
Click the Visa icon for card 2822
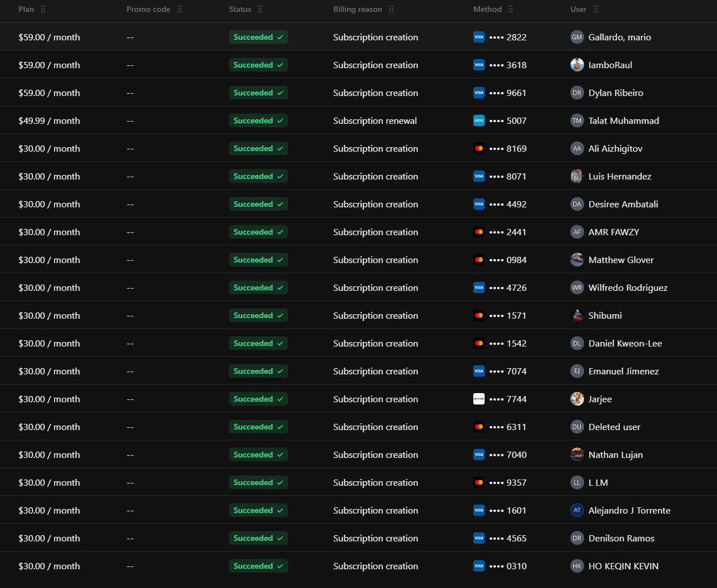[x=479, y=37]
